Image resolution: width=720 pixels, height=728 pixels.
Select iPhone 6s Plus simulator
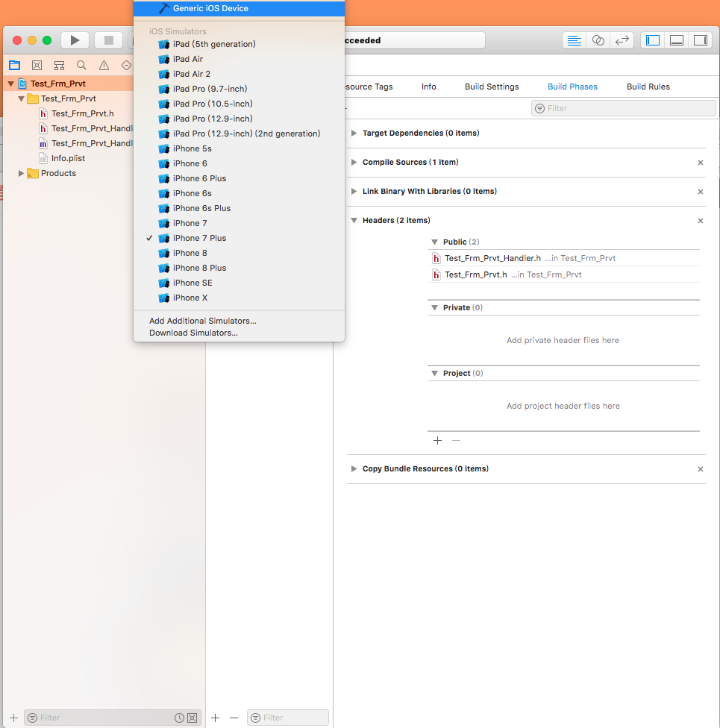[240, 208]
